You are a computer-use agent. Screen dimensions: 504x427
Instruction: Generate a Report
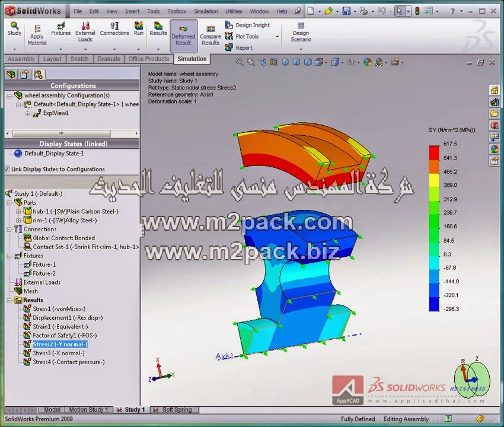(238, 47)
